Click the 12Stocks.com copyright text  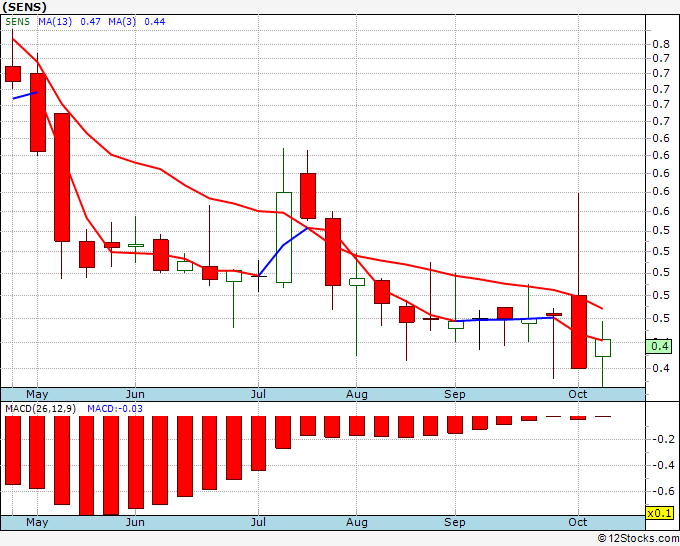pos(638,539)
